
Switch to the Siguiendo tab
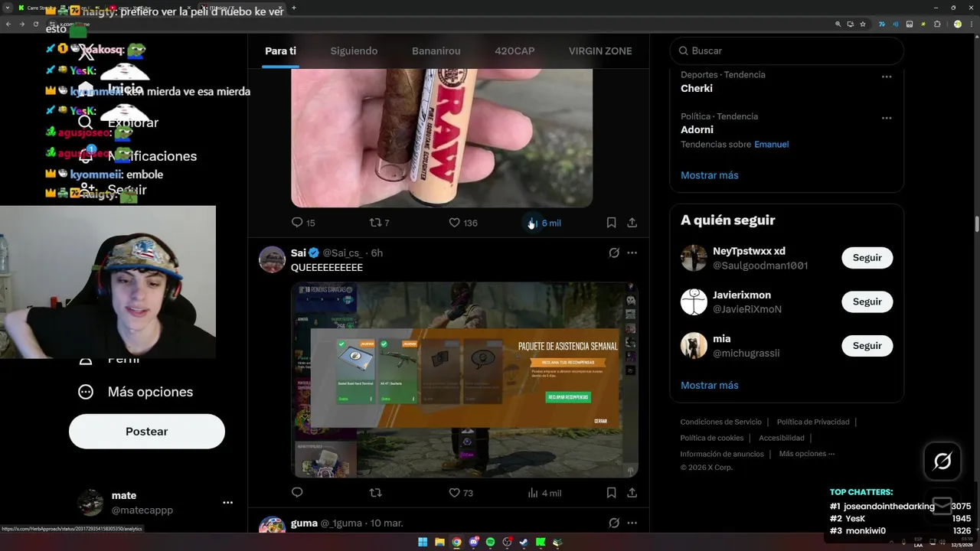pyautogui.click(x=354, y=51)
